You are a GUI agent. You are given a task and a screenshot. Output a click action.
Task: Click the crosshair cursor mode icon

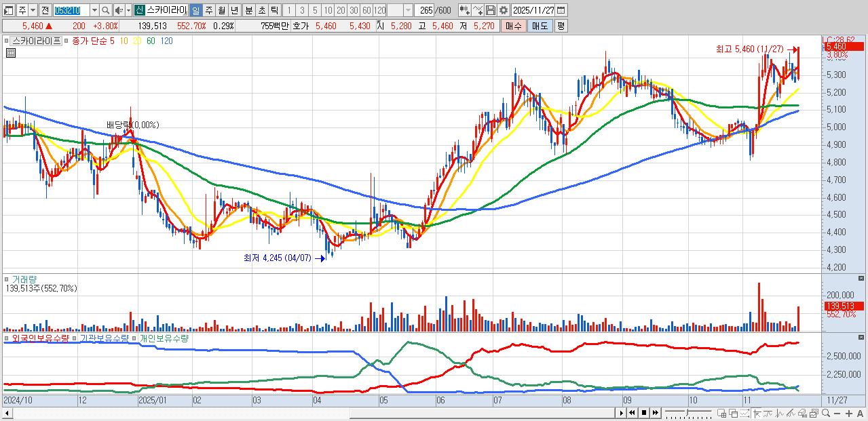click(x=757, y=413)
